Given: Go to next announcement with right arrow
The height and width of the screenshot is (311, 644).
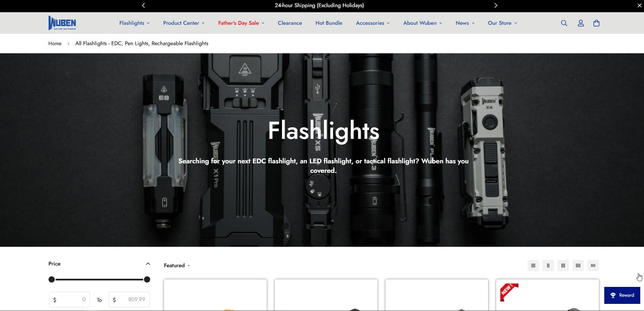Looking at the screenshot, I should (496, 5).
